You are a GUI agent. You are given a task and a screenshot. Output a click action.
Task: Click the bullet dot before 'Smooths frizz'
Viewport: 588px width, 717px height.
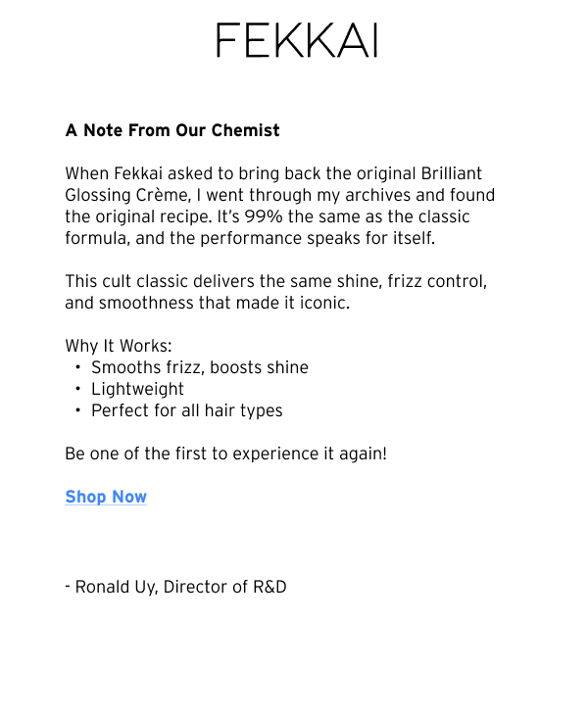(77, 367)
